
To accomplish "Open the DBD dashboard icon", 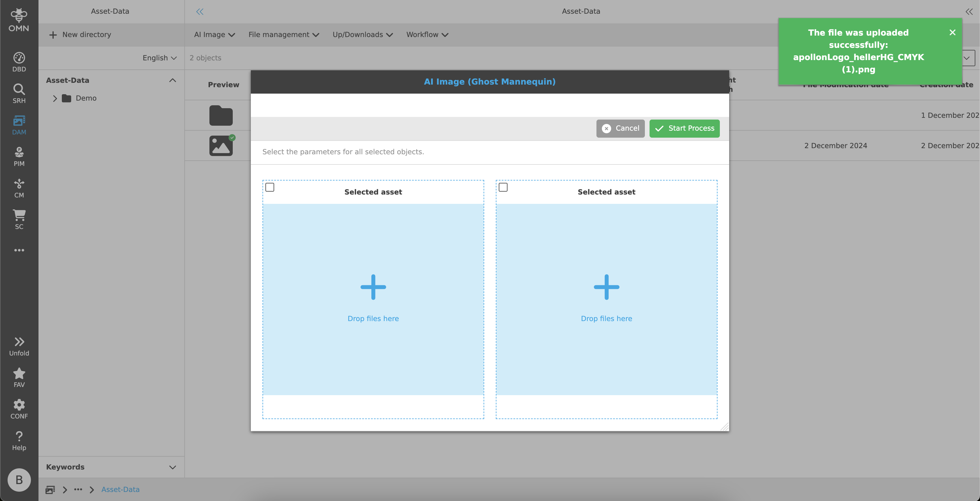I will 19,62.
